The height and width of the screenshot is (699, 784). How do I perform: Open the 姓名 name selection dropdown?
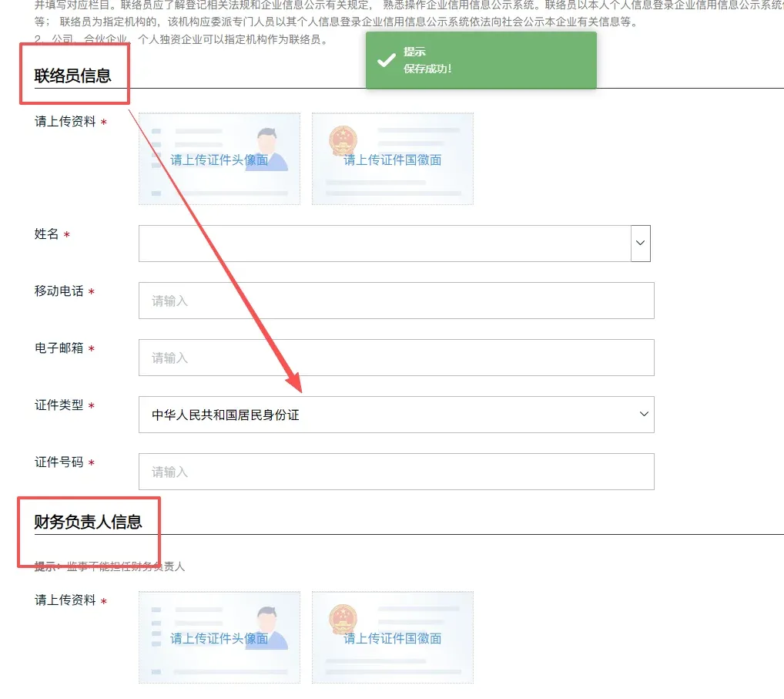[x=640, y=244]
